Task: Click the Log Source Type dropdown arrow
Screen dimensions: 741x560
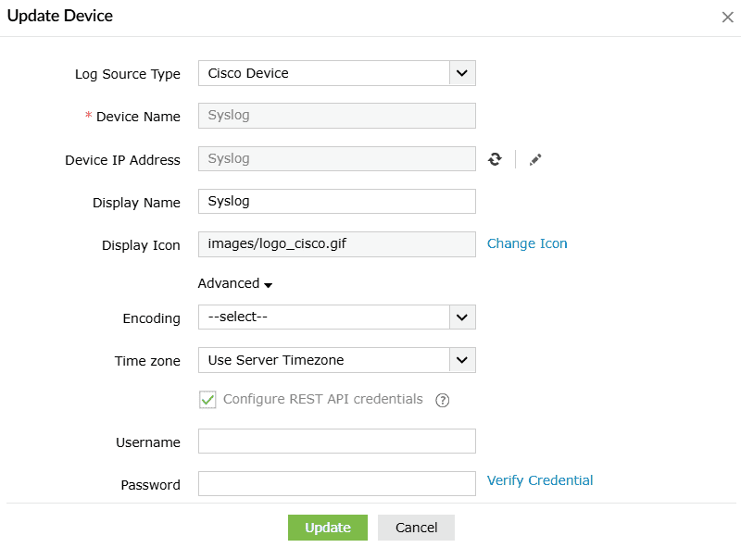Action: [462, 73]
